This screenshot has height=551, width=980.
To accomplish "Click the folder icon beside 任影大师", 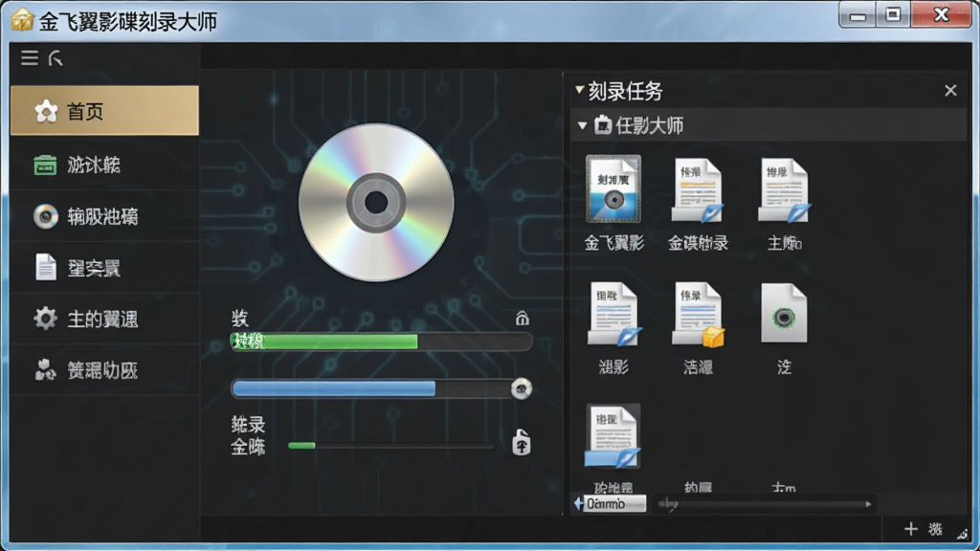I will [x=603, y=125].
